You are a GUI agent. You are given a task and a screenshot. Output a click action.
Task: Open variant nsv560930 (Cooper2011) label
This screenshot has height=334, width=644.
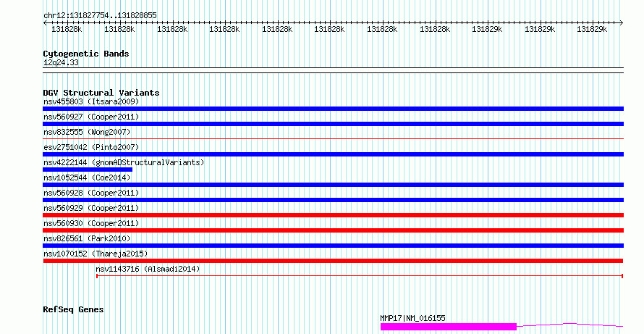[91, 223]
